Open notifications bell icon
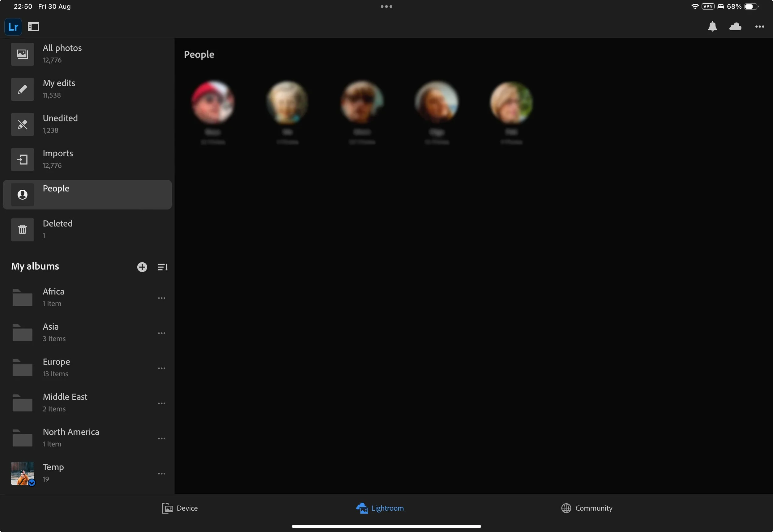 click(712, 27)
